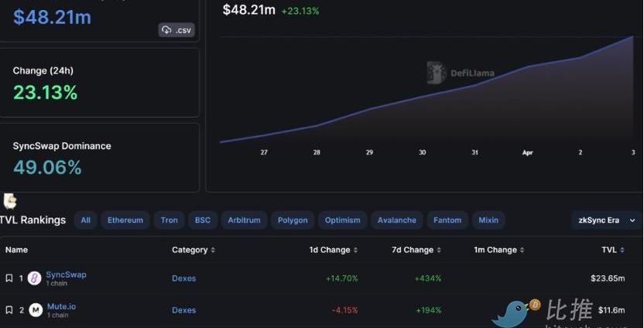Bookmark the Mute.io row
Image resolution: width=644 pixels, height=328 pixels.
point(9,310)
